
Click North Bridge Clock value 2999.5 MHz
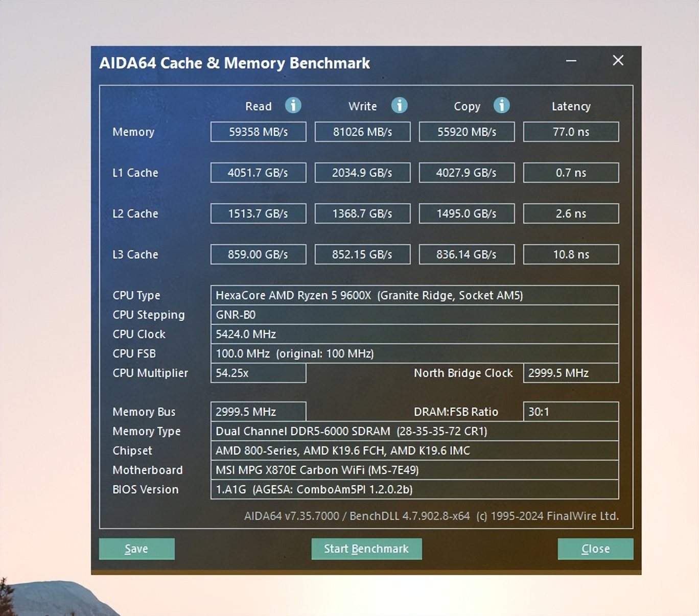coord(571,373)
